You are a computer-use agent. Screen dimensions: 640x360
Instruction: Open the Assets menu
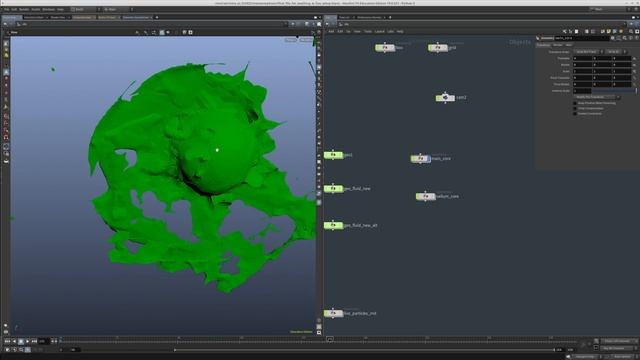[36, 9]
